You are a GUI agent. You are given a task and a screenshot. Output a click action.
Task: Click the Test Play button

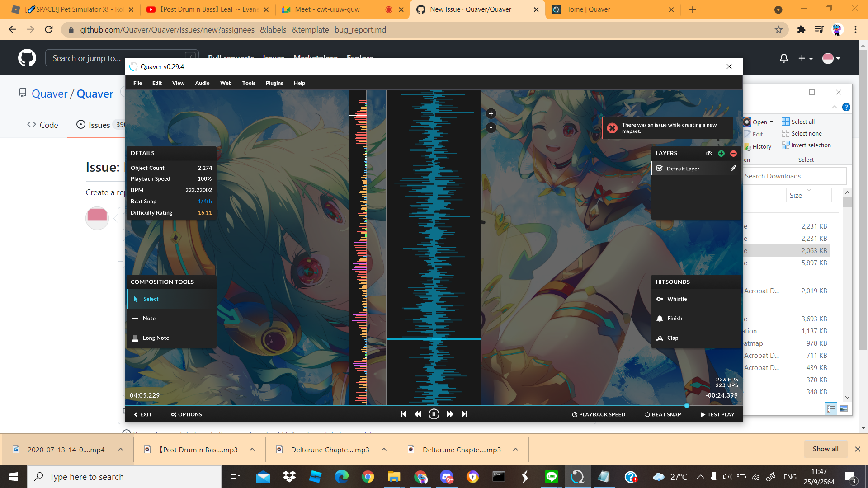coord(717,414)
